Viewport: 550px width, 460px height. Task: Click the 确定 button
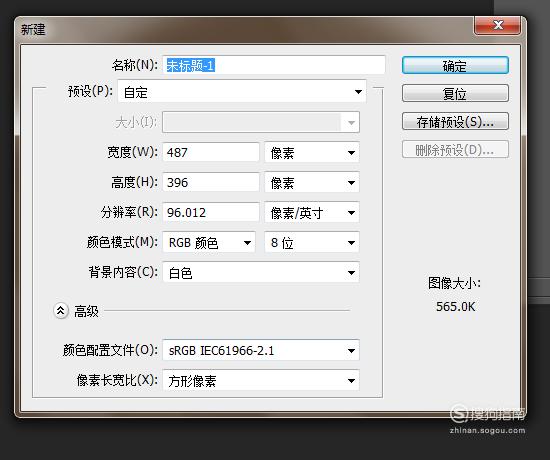pyautogui.click(x=455, y=66)
